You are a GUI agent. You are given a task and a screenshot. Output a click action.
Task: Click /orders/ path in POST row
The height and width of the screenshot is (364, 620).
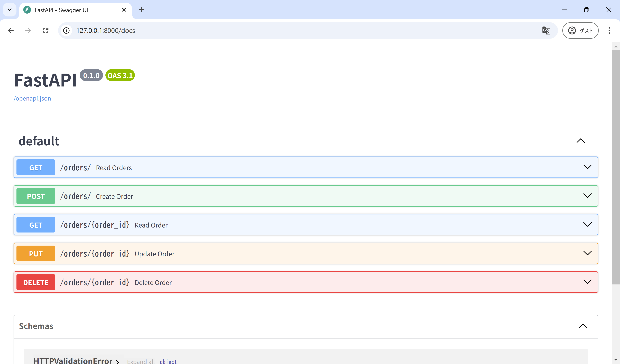tap(76, 196)
